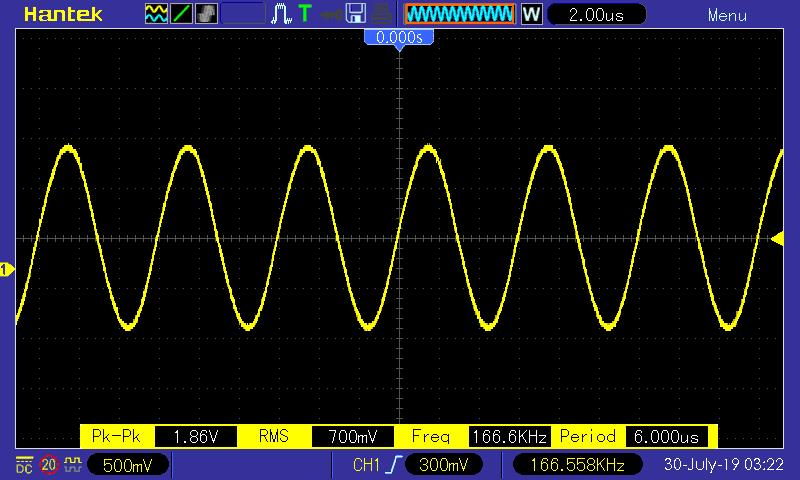
Task: Click the Pk-Pk measurement label
Action: point(116,436)
